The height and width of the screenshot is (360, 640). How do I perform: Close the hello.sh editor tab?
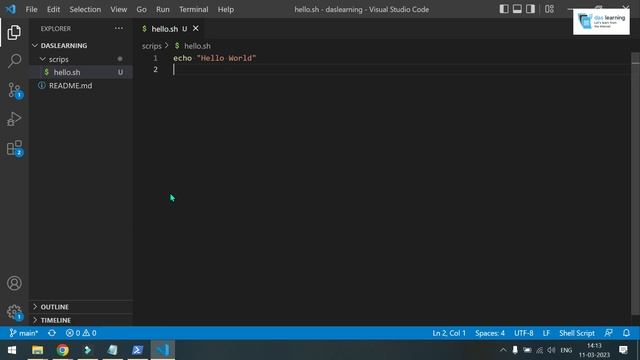click(196, 29)
